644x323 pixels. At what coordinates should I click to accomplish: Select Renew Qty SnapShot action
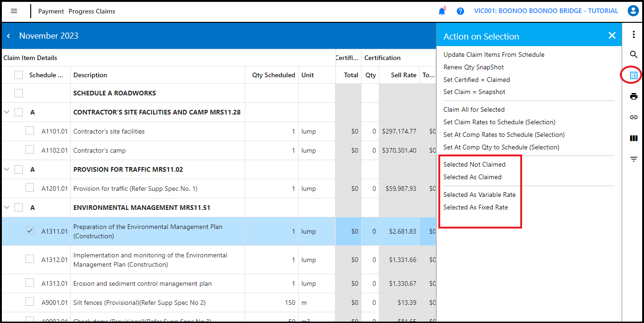(x=474, y=67)
